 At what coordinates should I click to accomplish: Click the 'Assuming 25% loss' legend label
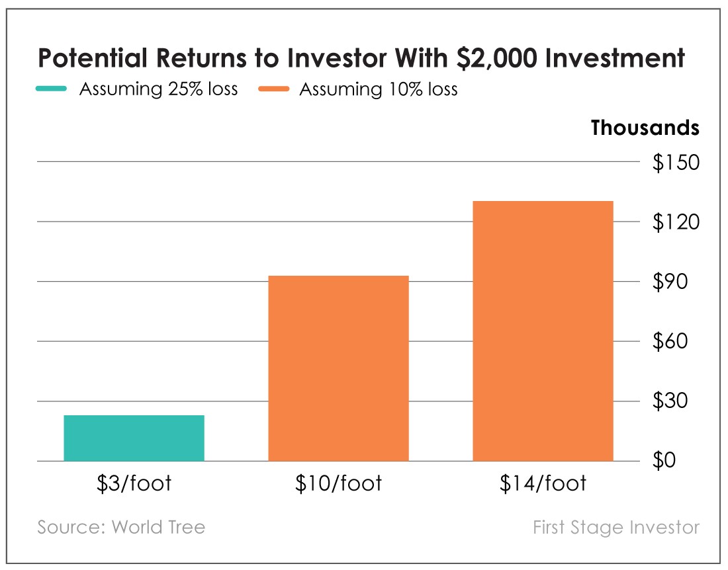coord(158,89)
